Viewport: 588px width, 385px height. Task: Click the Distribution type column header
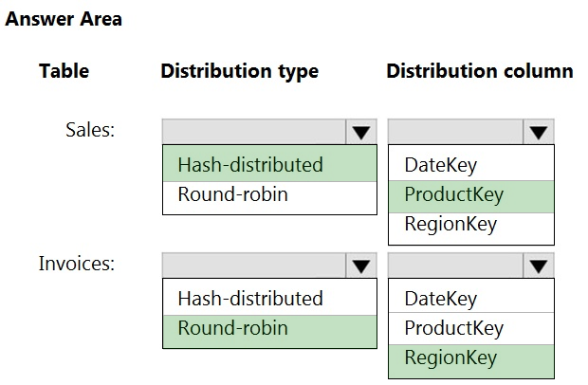pyautogui.click(x=239, y=71)
